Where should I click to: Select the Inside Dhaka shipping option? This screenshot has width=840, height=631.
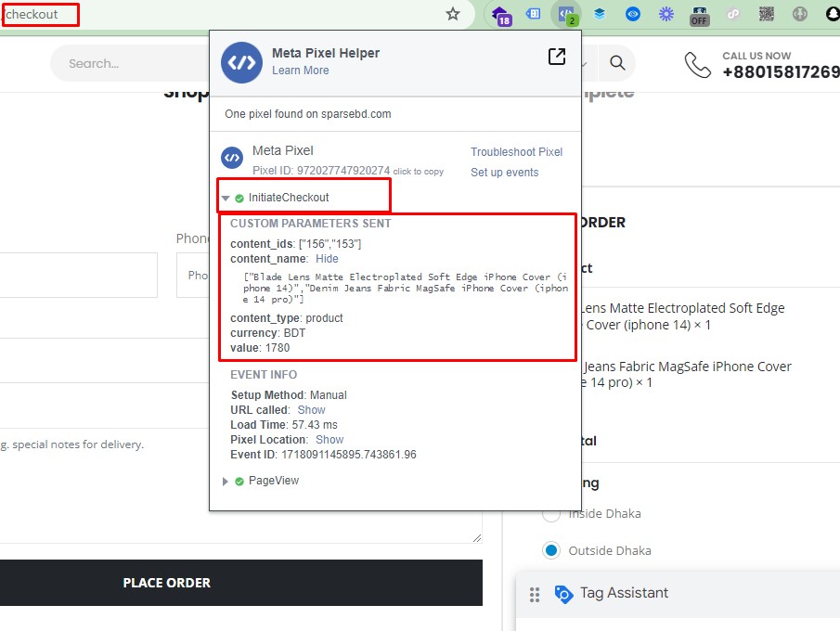(x=551, y=513)
